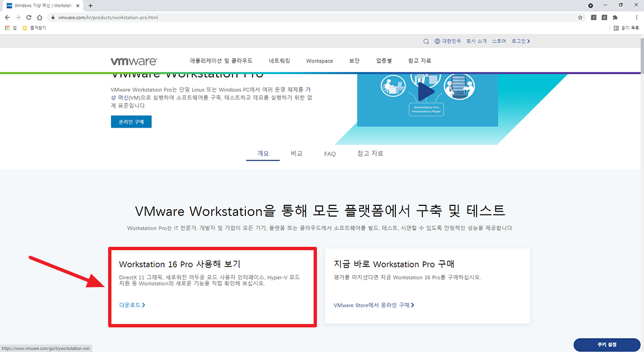
Task: Open the 업종별 menu
Action: click(x=384, y=60)
